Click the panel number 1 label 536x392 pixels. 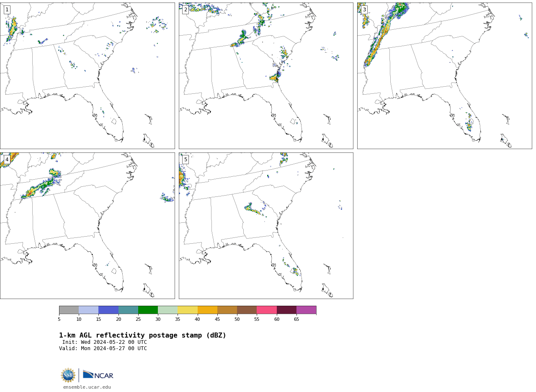[7, 10]
